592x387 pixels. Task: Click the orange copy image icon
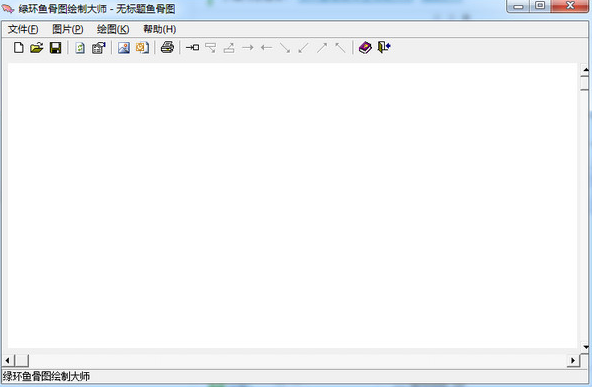(142, 48)
